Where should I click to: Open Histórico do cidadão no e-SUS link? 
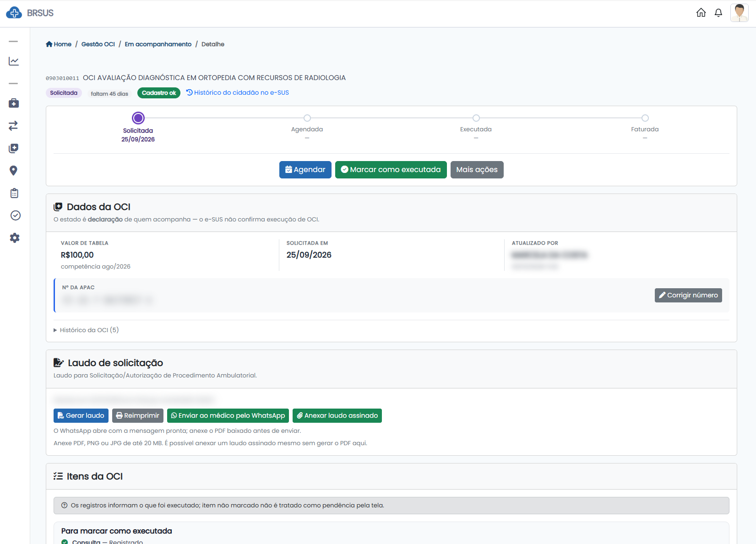[x=237, y=92]
